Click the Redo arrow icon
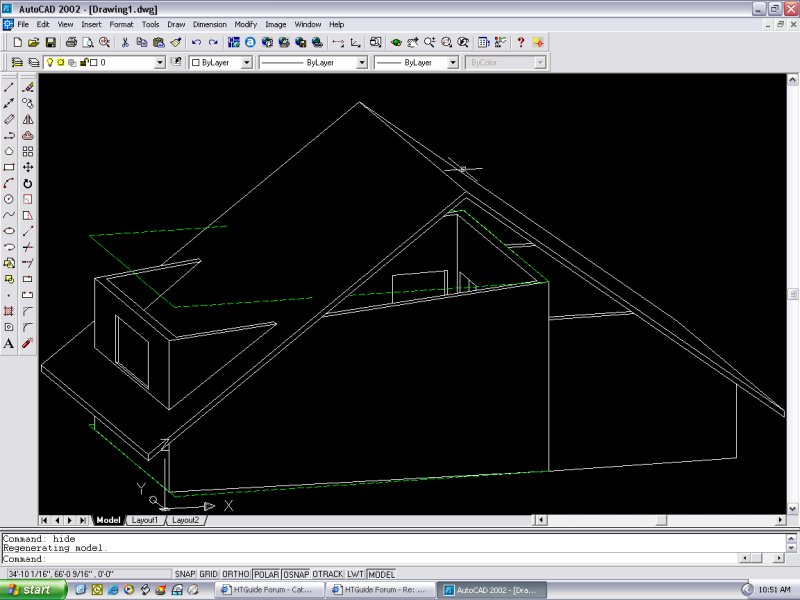Viewport: 800px width, 600px height. point(213,42)
